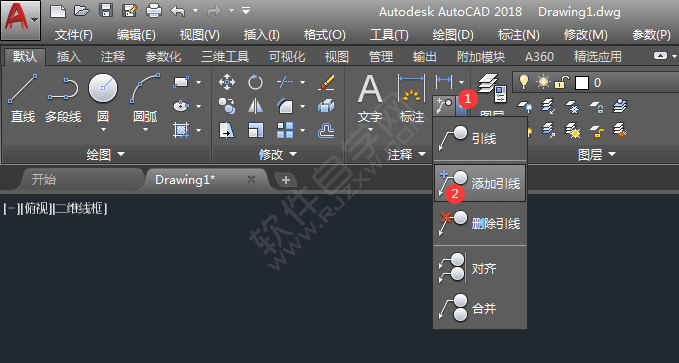Expand the 修改 panel title arrow

[293, 154]
